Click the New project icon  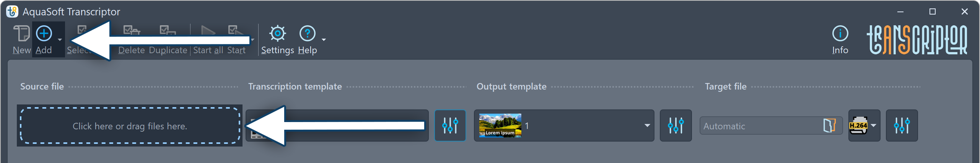21,34
